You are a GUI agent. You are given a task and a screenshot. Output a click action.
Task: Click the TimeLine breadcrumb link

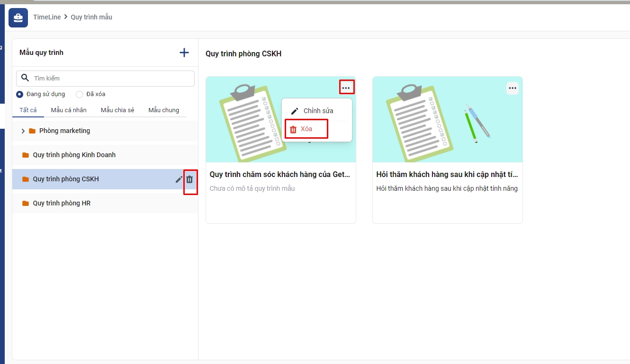[47, 17]
